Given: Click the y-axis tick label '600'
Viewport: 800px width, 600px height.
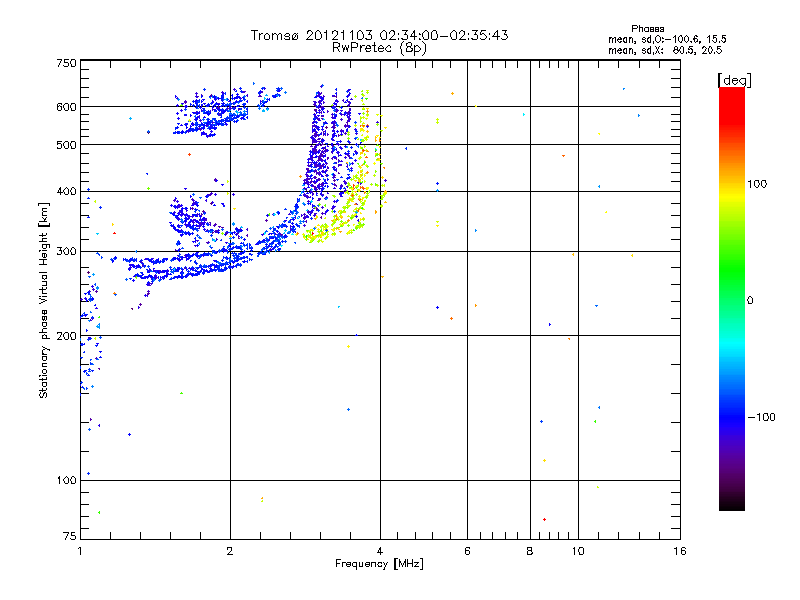Looking at the screenshot, I should click(66, 107).
